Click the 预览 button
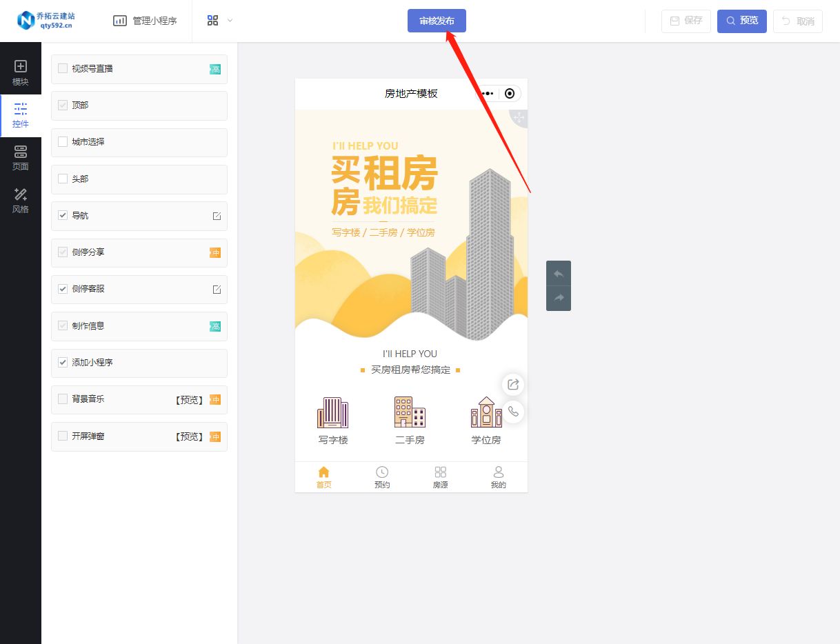The height and width of the screenshot is (644, 840). coord(742,21)
